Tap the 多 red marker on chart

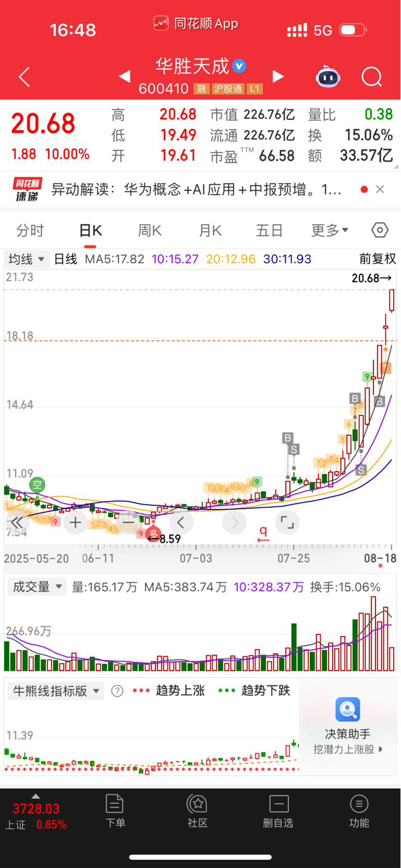[x=153, y=534]
